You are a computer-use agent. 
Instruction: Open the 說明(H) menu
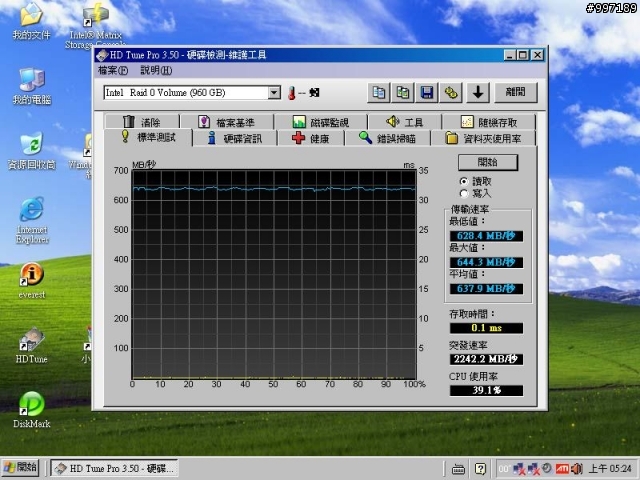click(156, 71)
